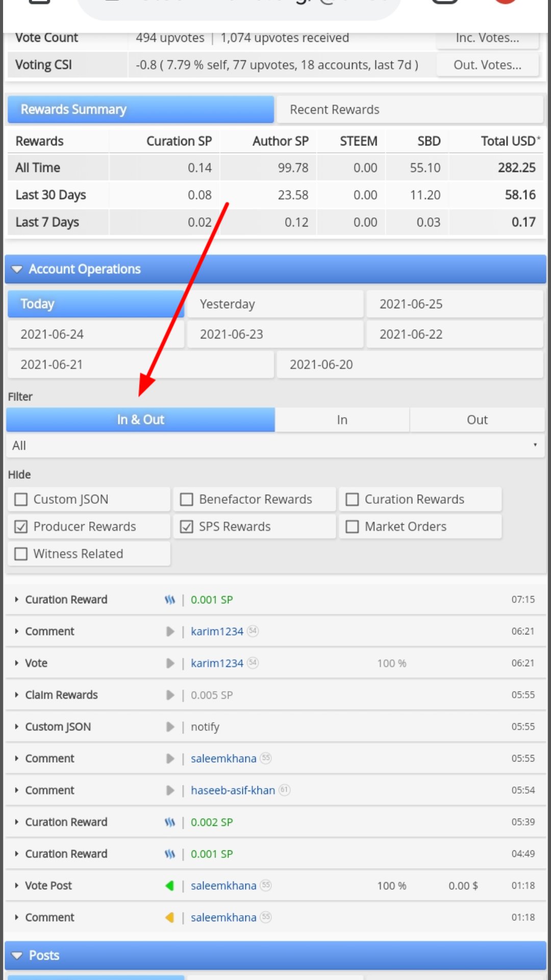Open karim1234 link in Vote row
Screen dimensions: 551x980
pos(217,664)
